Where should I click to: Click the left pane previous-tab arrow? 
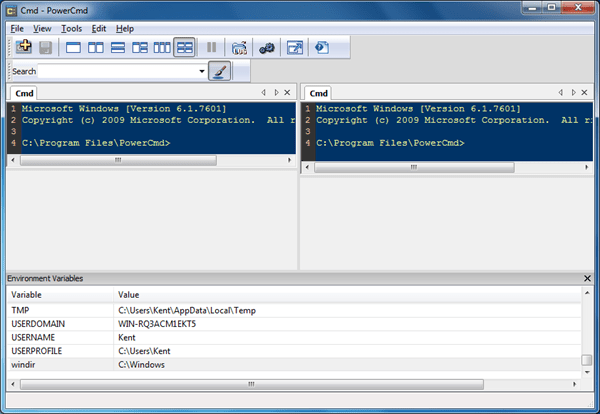[x=263, y=93]
